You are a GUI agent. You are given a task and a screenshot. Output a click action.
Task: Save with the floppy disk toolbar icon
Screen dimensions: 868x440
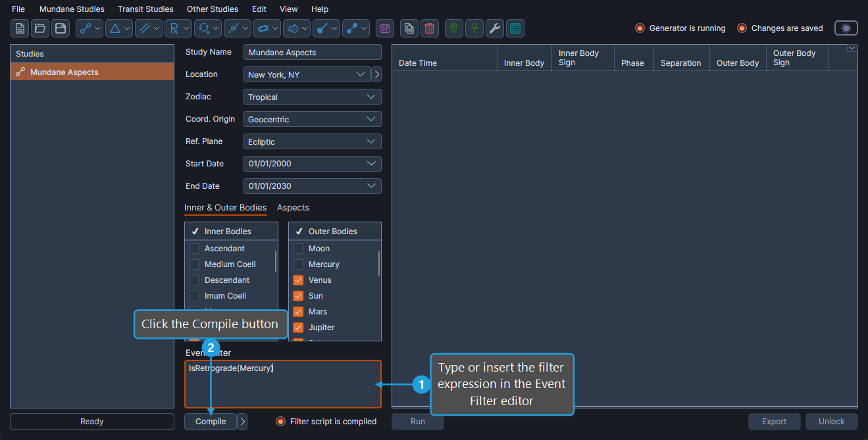61,28
